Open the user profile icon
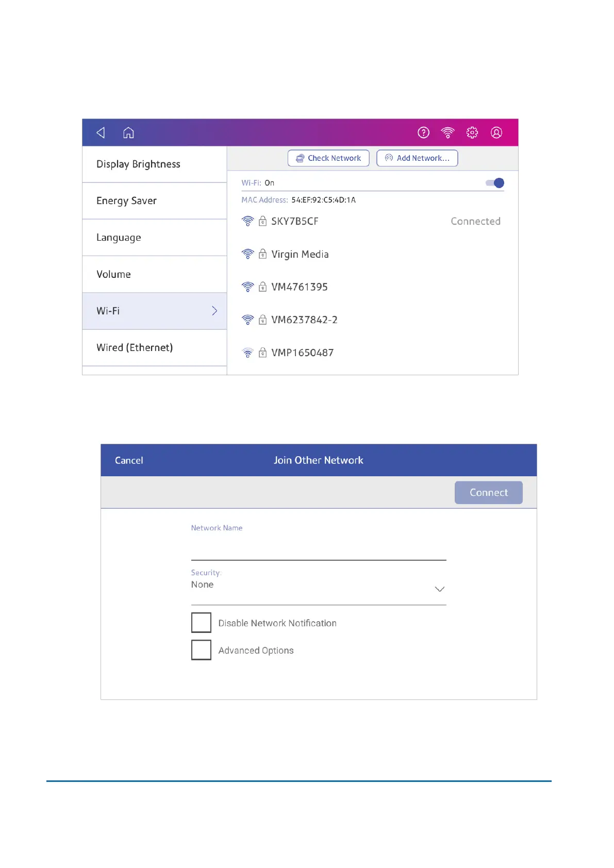Screen dimensions: 614x868 pos(496,132)
